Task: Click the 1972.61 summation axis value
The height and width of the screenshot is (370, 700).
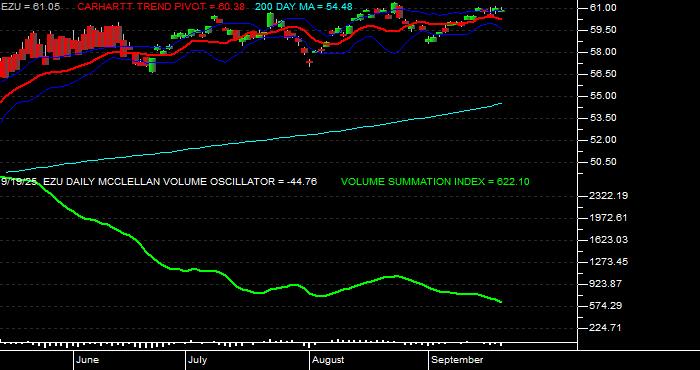Action: (x=608, y=218)
